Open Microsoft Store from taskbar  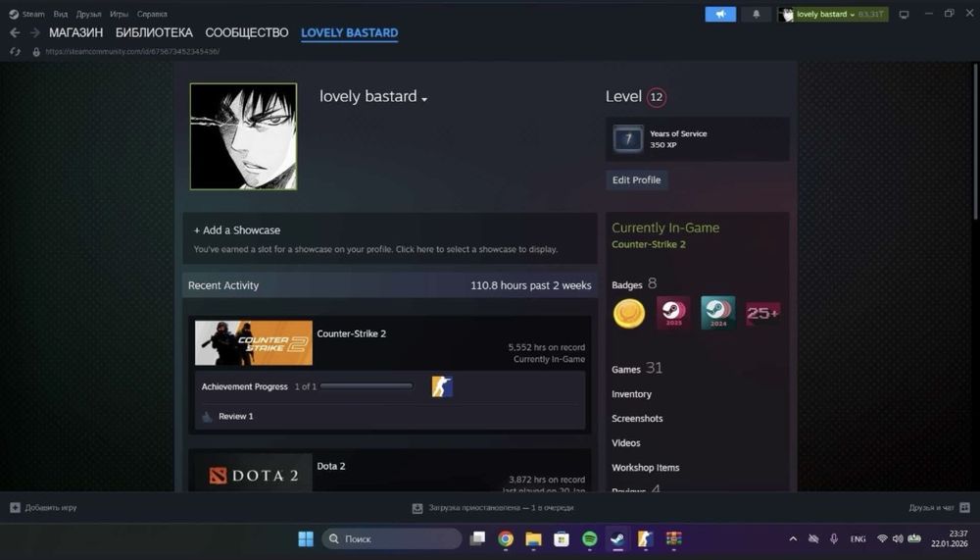[562, 538]
